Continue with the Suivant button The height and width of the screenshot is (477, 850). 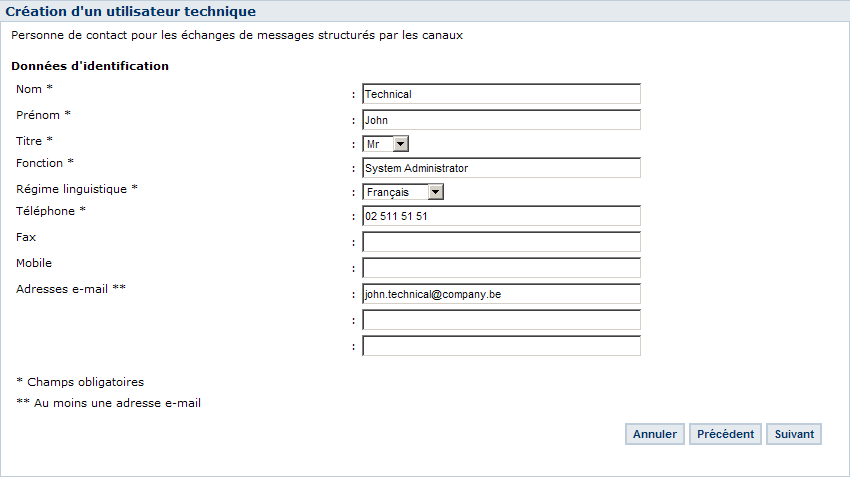pos(794,434)
